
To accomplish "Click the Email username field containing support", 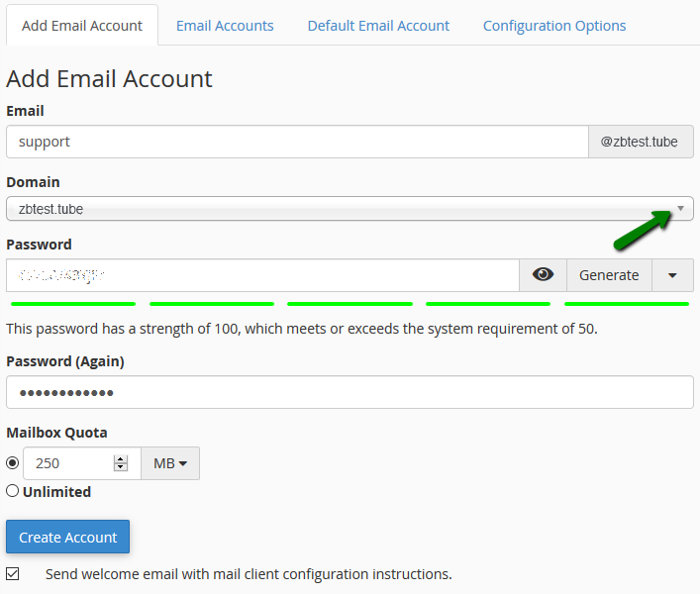I will (x=297, y=142).
